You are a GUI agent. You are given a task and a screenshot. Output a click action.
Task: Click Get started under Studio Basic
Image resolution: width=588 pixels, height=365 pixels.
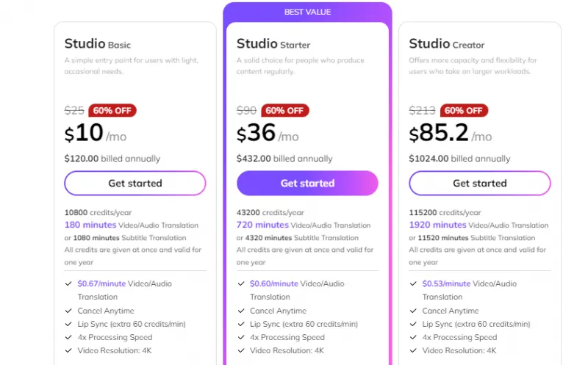tap(135, 183)
